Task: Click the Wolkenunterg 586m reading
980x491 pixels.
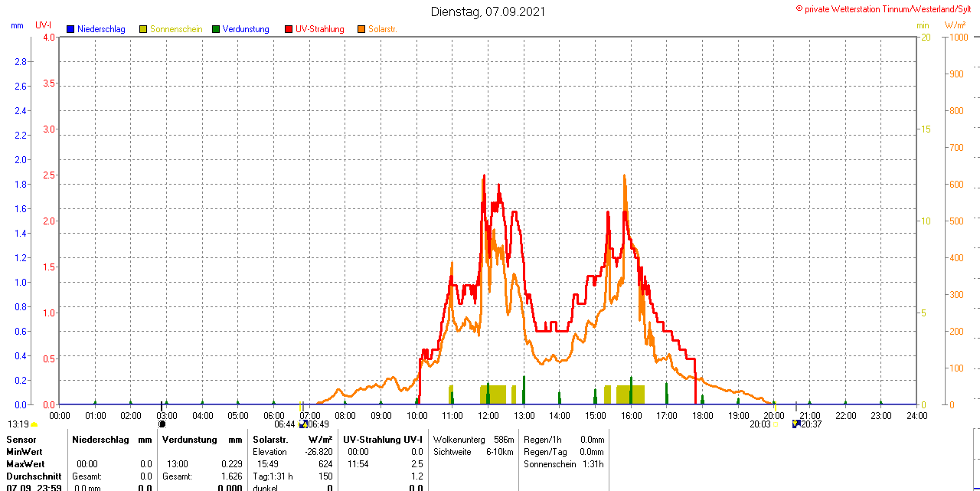Action: (473, 440)
